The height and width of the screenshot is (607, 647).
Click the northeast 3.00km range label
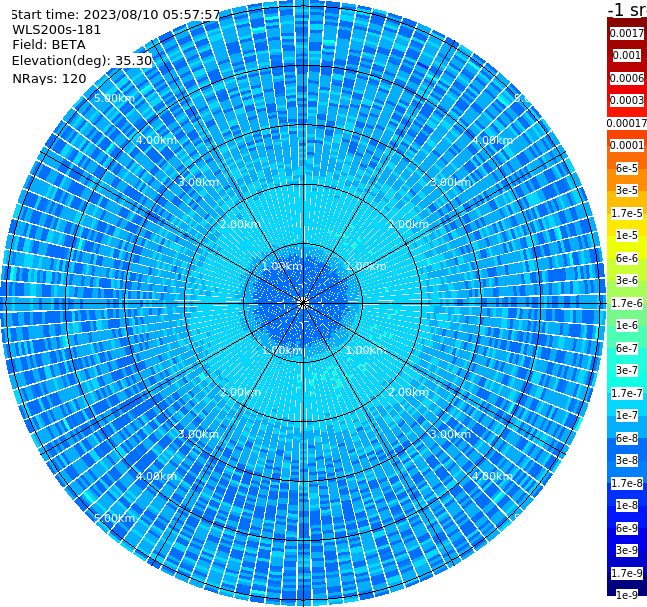click(450, 182)
